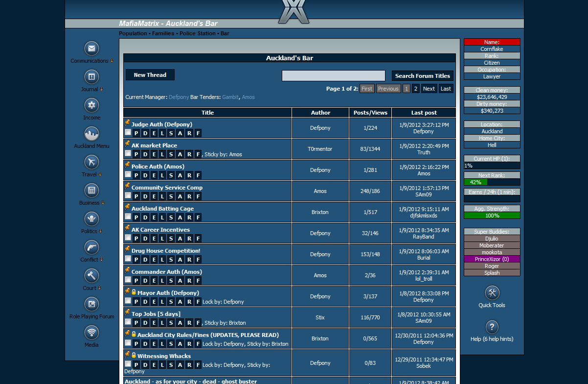Tick the checkbox for Witnessing Whacks

coord(128,364)
